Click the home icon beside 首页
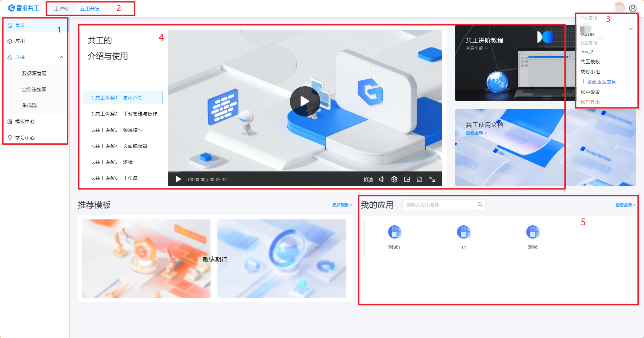The image size is (644, 338). [10, 25]
